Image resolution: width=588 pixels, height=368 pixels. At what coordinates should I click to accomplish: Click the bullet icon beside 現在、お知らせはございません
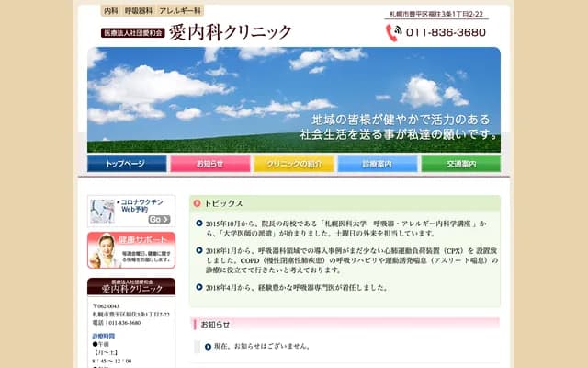point(209,347)
